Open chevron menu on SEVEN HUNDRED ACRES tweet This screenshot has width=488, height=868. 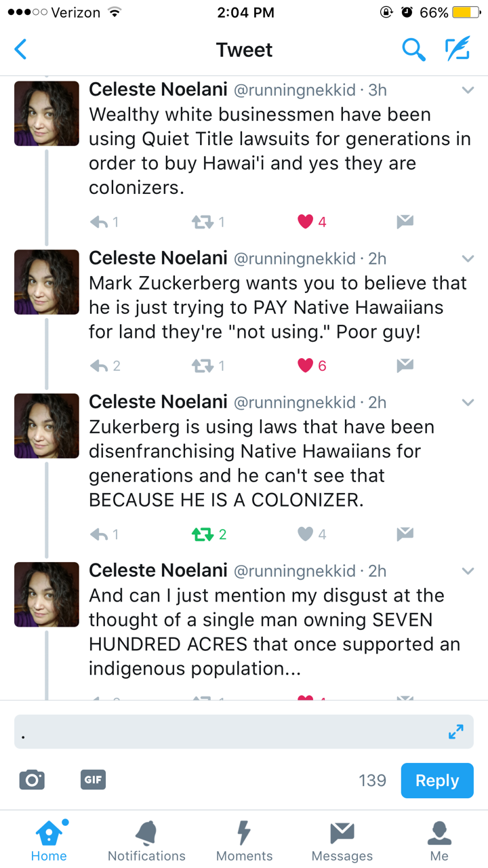[468, 571]
